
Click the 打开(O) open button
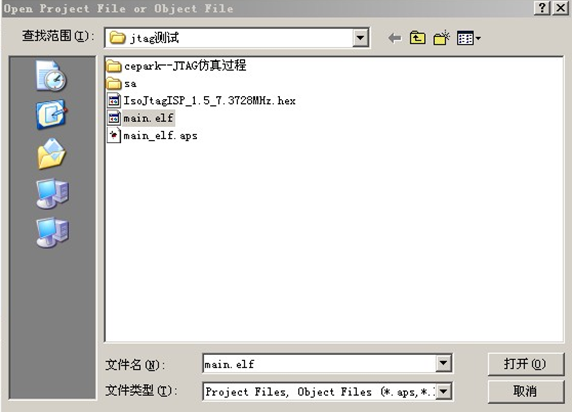pos(525,364)
